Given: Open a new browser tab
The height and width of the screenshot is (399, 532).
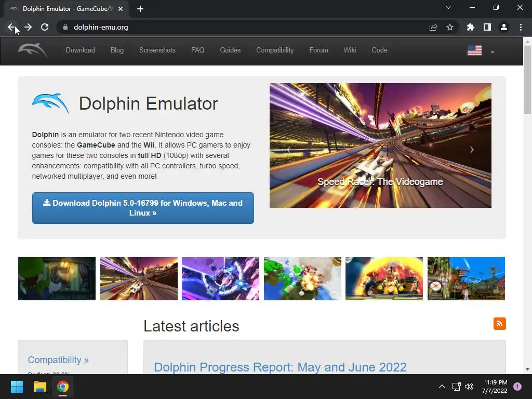Looking at the screenshot, I should (x=140, y=9).
